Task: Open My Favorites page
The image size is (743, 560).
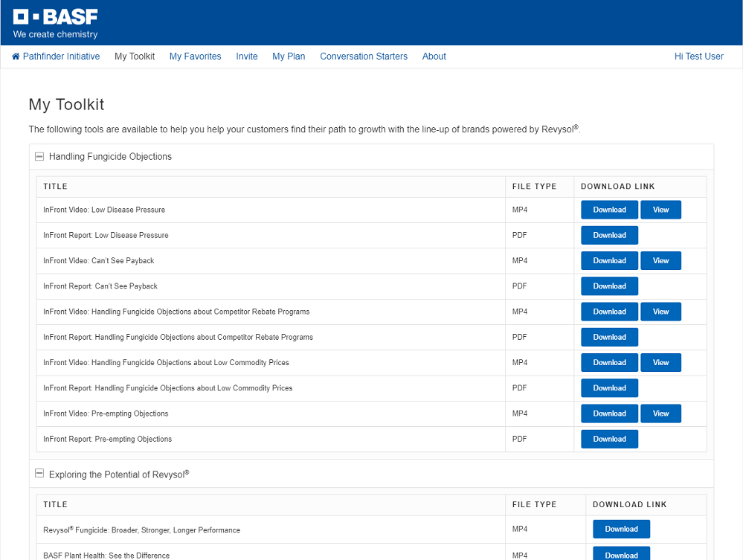Action: click(x=195, y=57)
